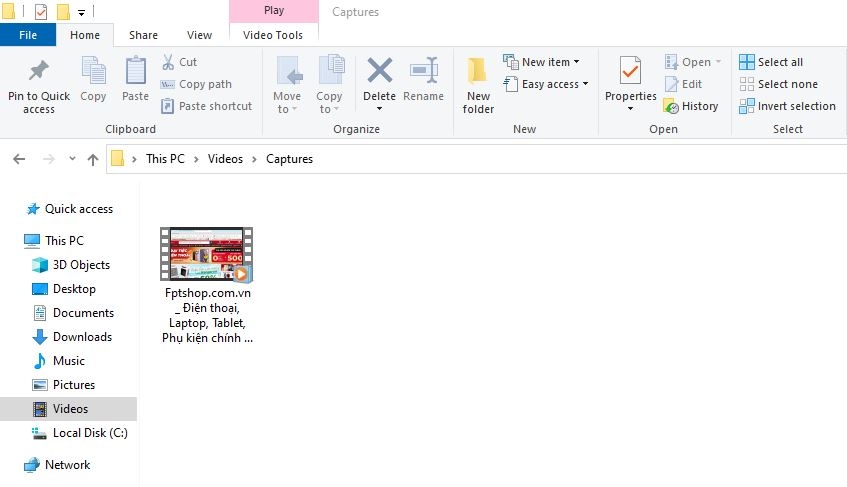Open the Properties dropdown arrow
This screenshot has width=847, height=487.
pyautogui.click(x=630, y=109)
